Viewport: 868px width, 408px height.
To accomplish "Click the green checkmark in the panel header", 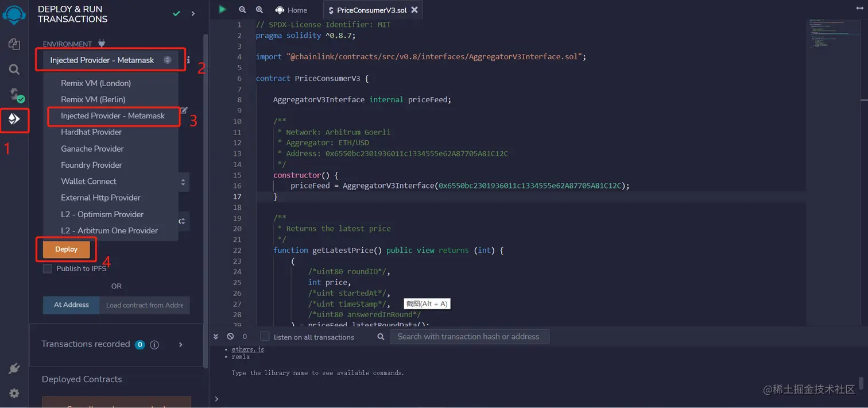I will click(x=176, y=13).
